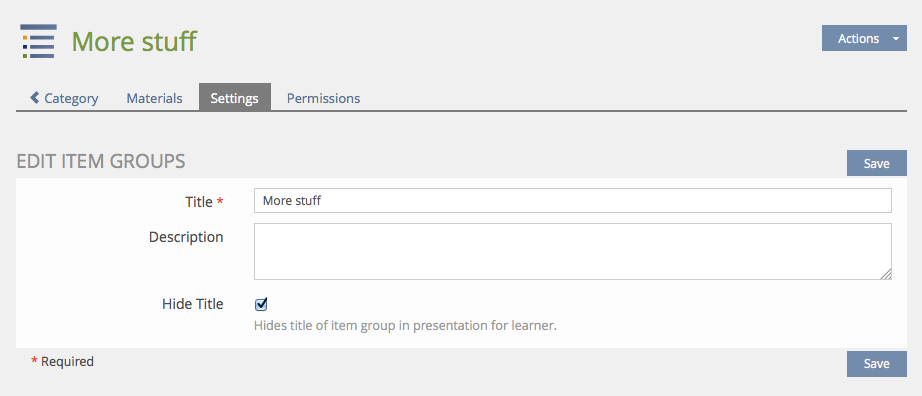Focus the Title input field
The height and width of the screenshot is (396, 922).
pyautogui.click(x=573, y=201)
